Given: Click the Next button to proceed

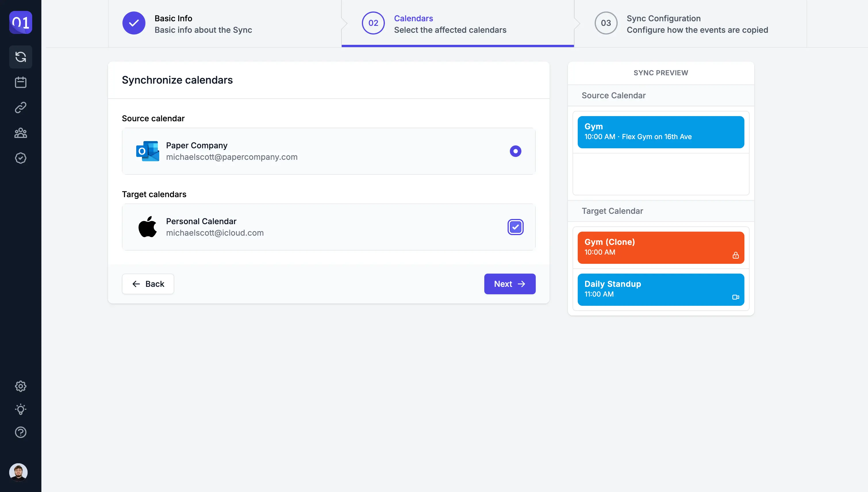Looking at the screenshot, I should tap(510, 284).
